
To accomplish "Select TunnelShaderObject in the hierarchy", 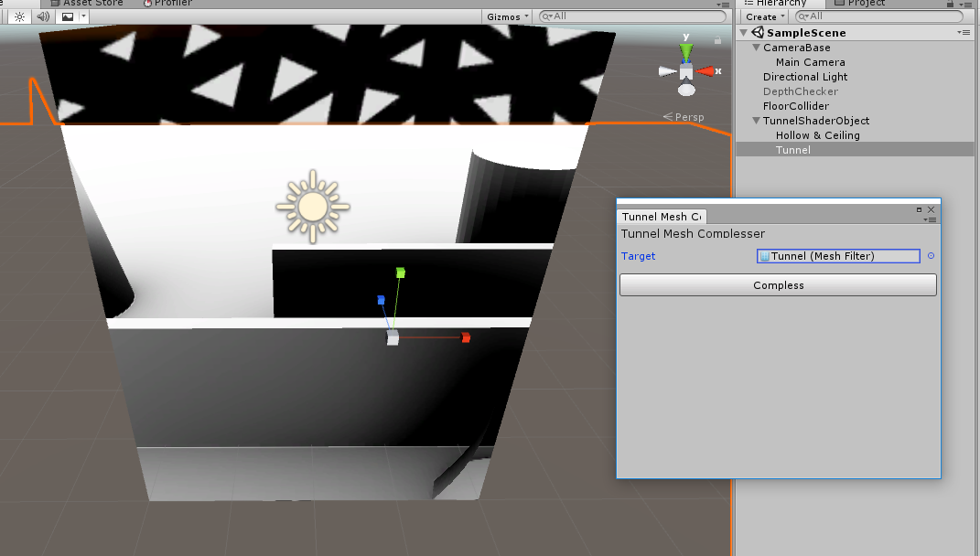I will click(815, 121).
